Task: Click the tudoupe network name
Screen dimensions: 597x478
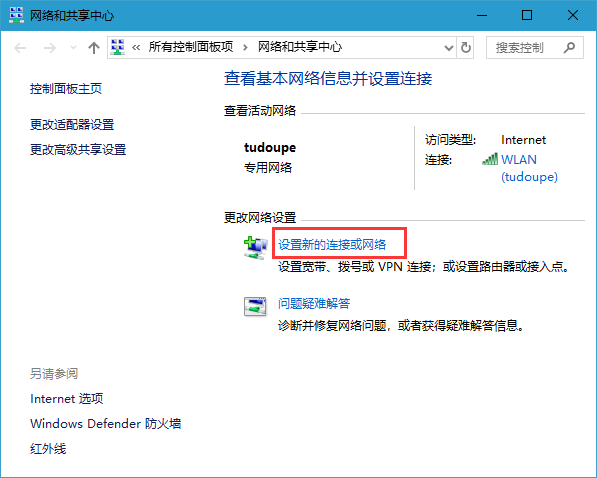Action: [x=270, y=148]
